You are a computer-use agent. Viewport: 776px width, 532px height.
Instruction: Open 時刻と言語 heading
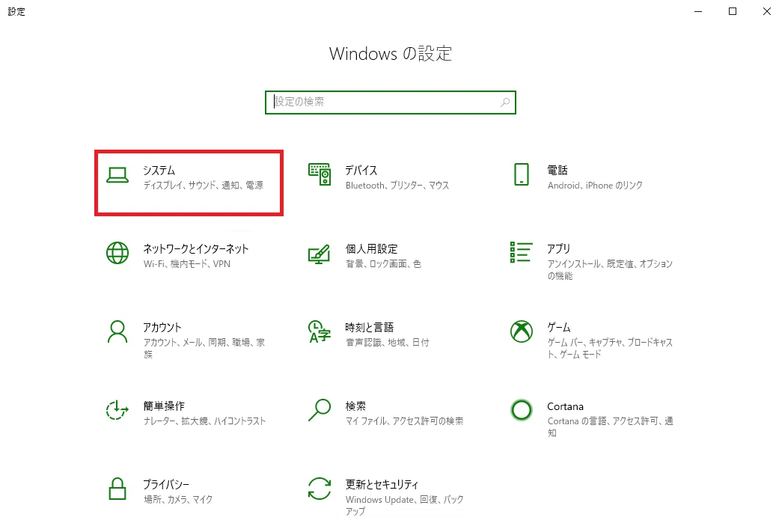[369, 327]
